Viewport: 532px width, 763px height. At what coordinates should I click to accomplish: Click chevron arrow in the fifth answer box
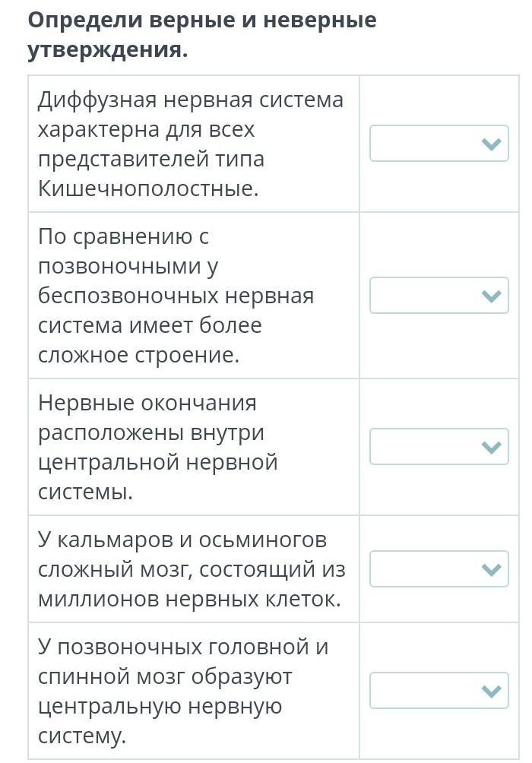tap(492, 691)
